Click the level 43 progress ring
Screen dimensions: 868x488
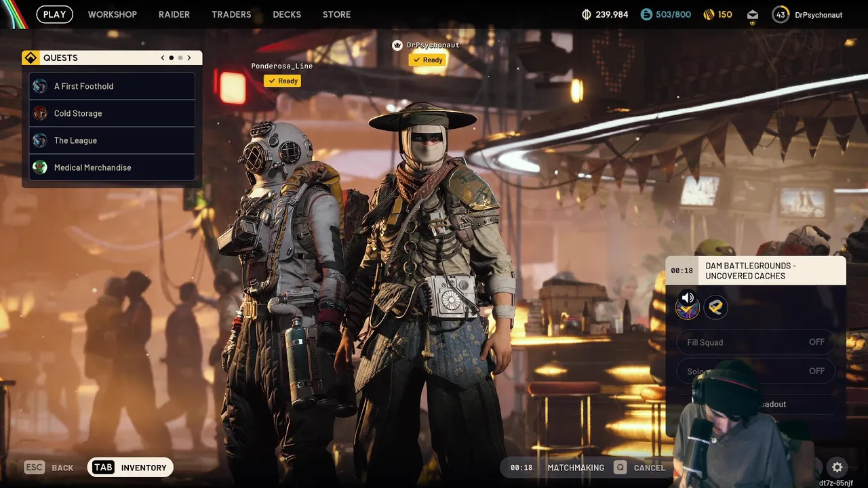(x=781, y=14)
